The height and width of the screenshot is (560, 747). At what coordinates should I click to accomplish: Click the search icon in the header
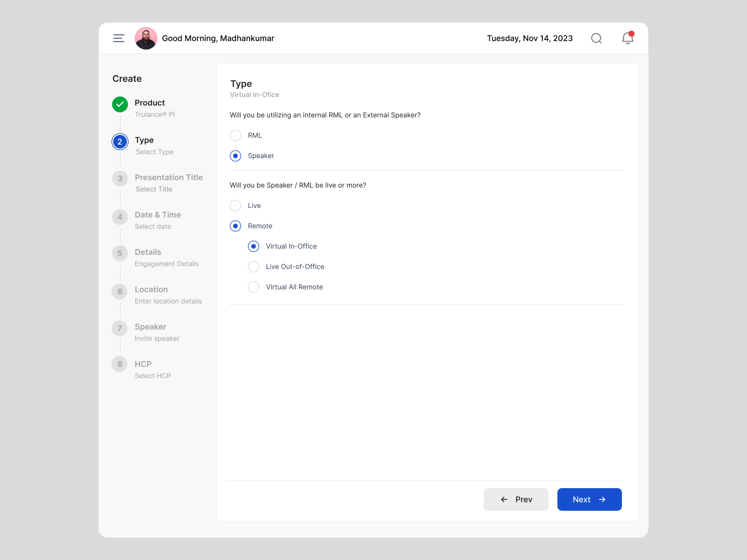click(596, 38)
